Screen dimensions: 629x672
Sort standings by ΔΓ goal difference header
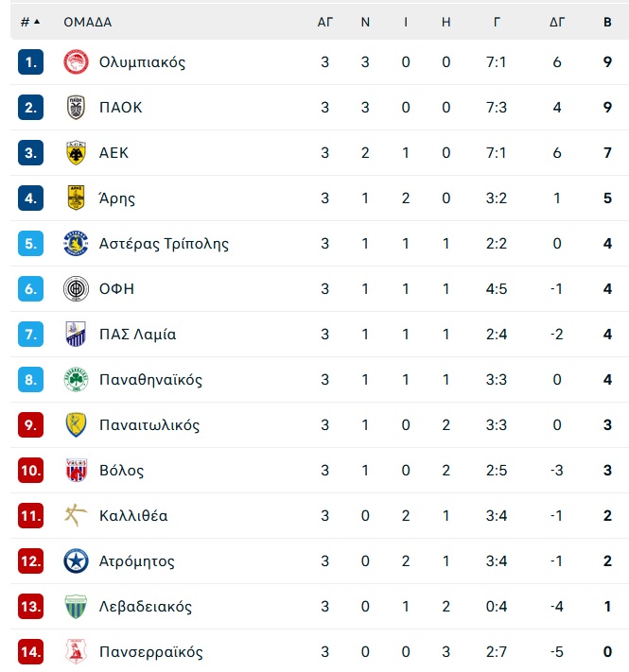(x=556, y=22)
